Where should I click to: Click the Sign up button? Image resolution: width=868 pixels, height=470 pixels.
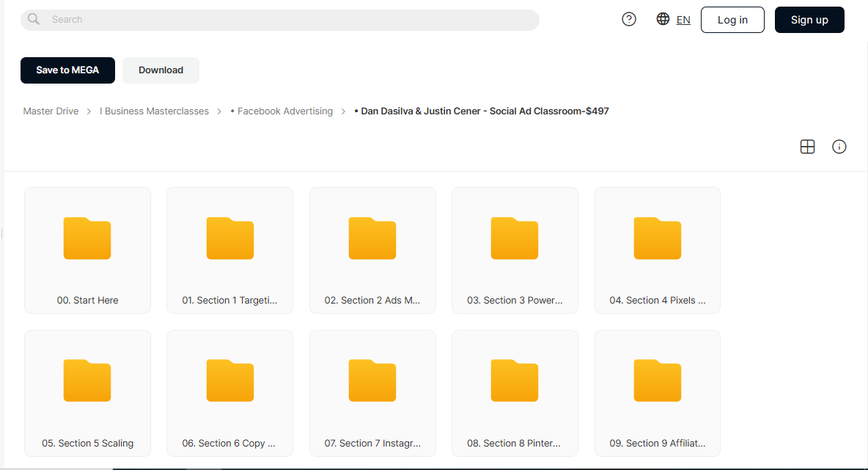click(809, 20)
